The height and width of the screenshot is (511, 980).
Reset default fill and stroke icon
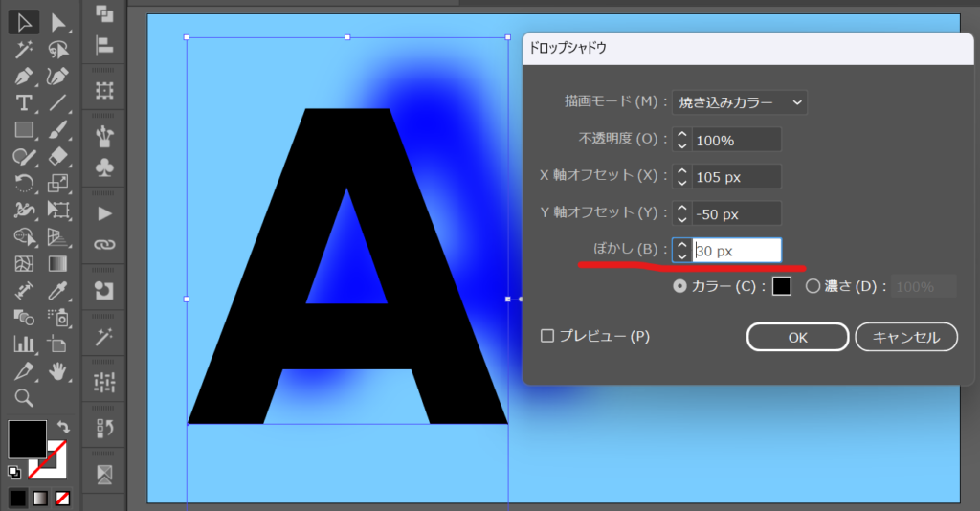13,472
